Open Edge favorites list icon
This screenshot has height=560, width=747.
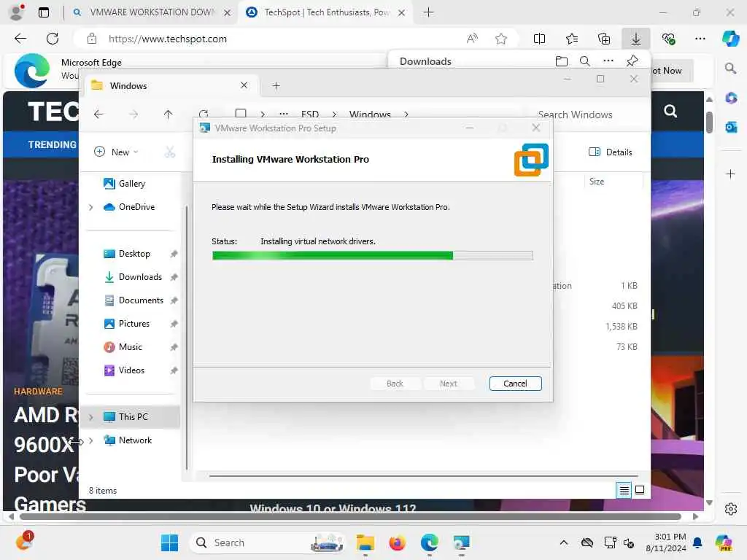[x=572, y=39]
